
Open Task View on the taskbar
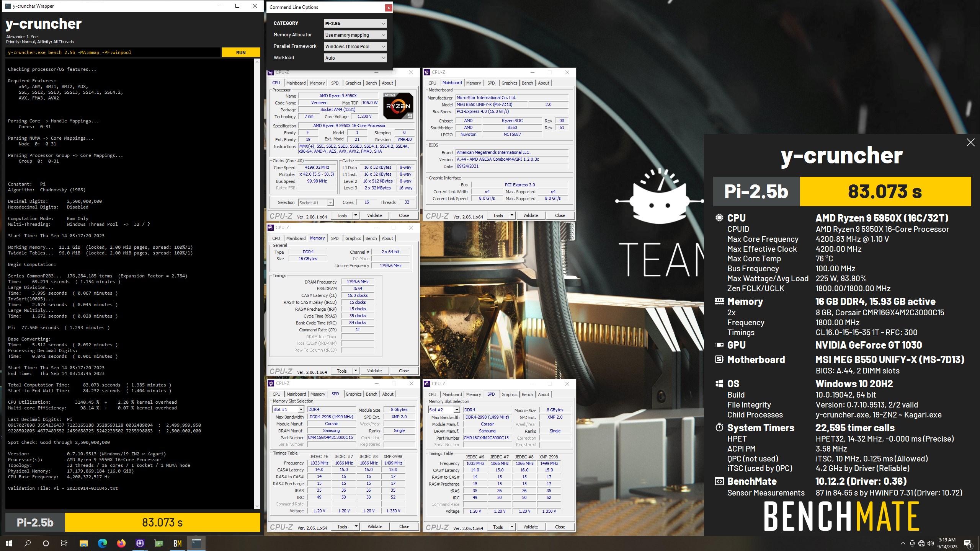64,543
